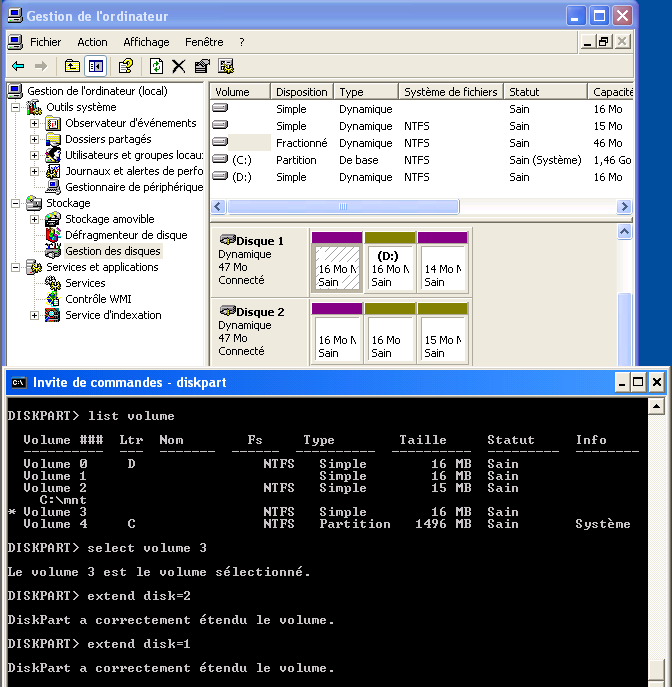
Task: Click the Help question mark toolbar icon
Action: pos(126,67)
